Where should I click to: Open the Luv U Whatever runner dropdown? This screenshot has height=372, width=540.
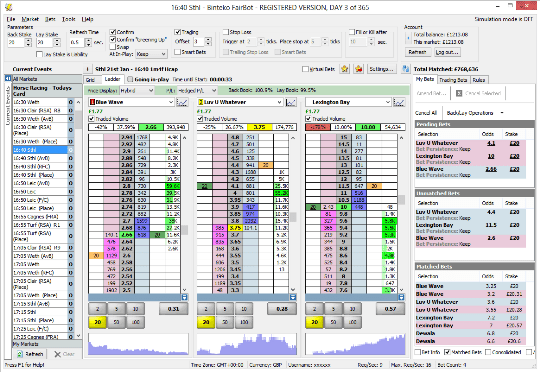click(x=240, y=102)
